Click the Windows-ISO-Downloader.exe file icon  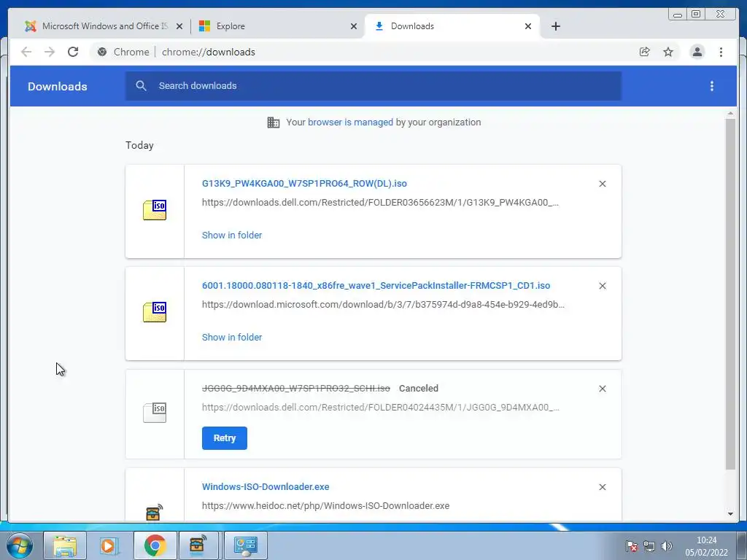155,512
